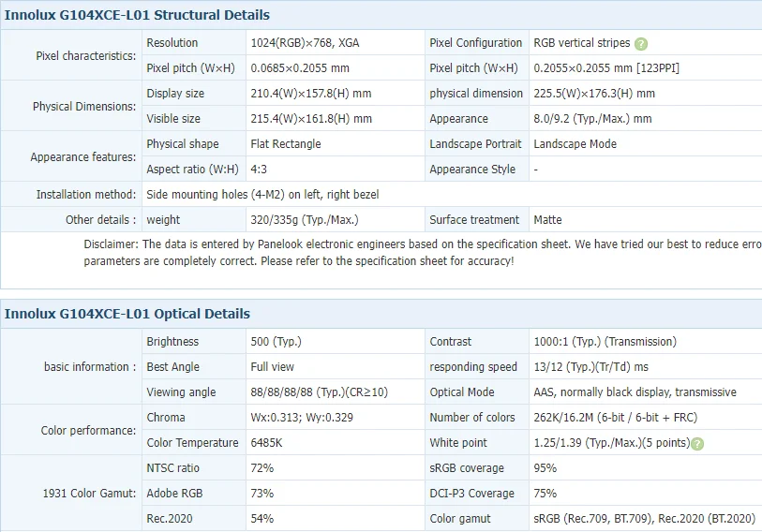This screenshot has height=532, width=762.
Task: Select contrast value 1000:1 (Typ.) (Transmission)
Action: click(605, 342)
